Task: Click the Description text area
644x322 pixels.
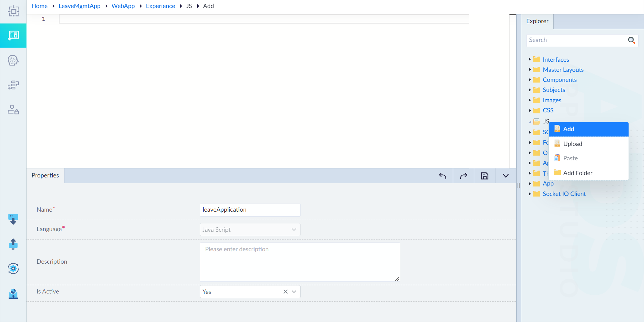Action: click(300, 262)
